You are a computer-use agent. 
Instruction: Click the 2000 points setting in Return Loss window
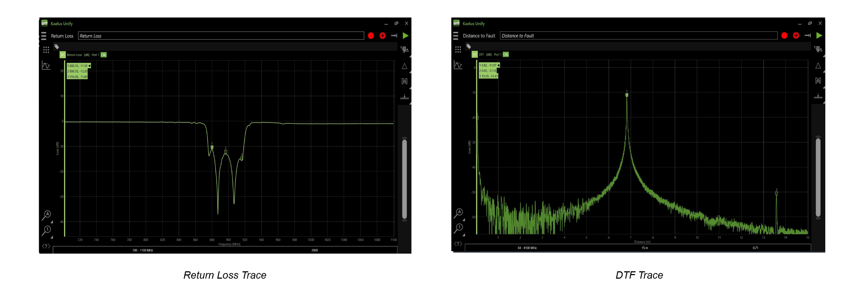coord(315,250)
